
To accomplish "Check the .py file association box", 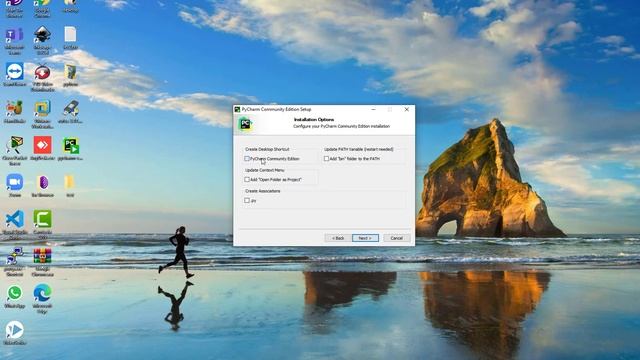I will coord(247,200).
